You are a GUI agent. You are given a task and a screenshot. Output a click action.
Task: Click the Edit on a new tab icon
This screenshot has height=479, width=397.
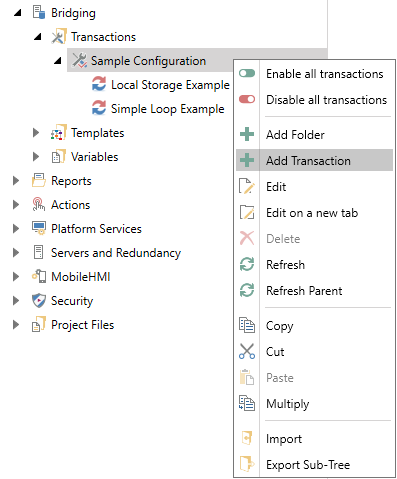coord(247,212)
